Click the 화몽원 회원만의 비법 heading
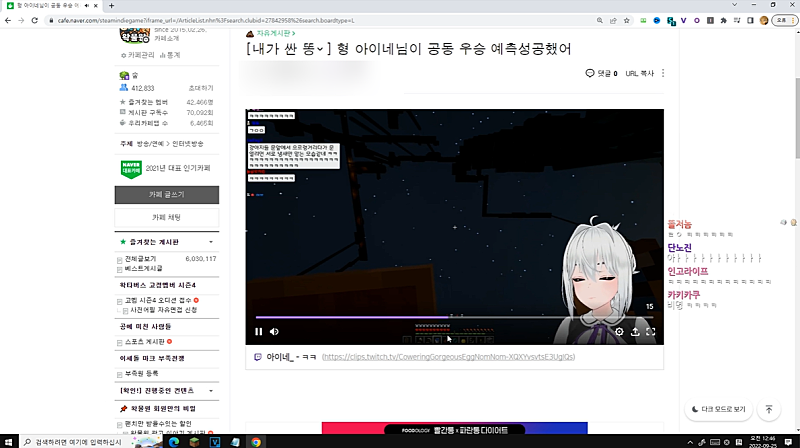800x448 pixels. click(x=163, y=409)
